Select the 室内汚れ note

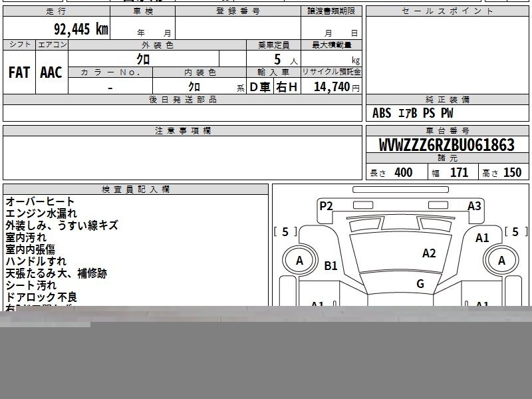pyautogui.click(x=26, y=237)
